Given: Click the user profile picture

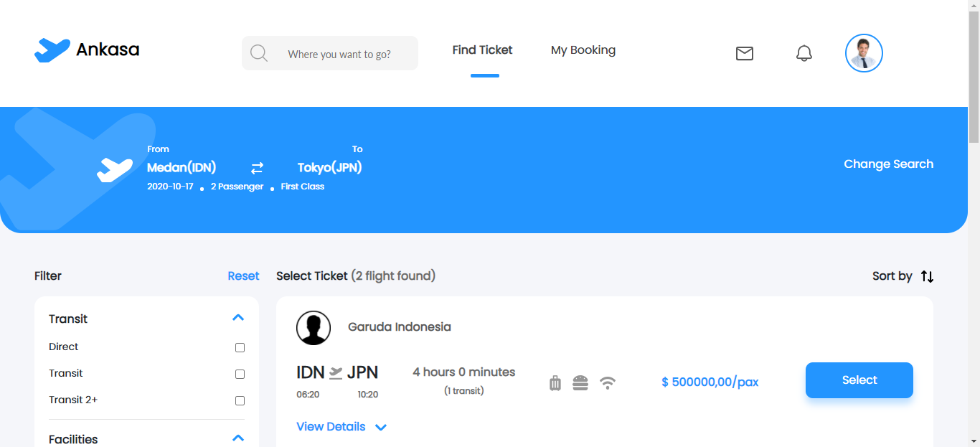Looking at the screenshot, I should 864,52.
